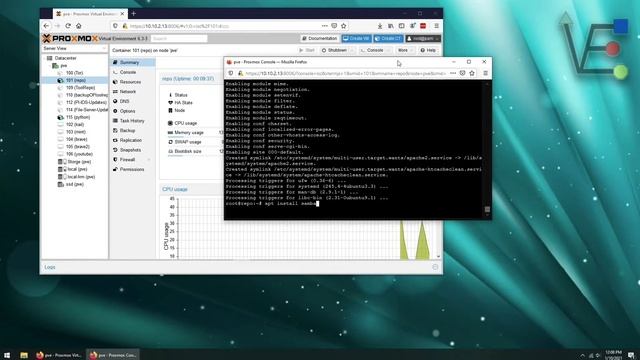Screen dimensions: 640x360
Task: Click the Proxmox search field
Action: tap(179, 38)
